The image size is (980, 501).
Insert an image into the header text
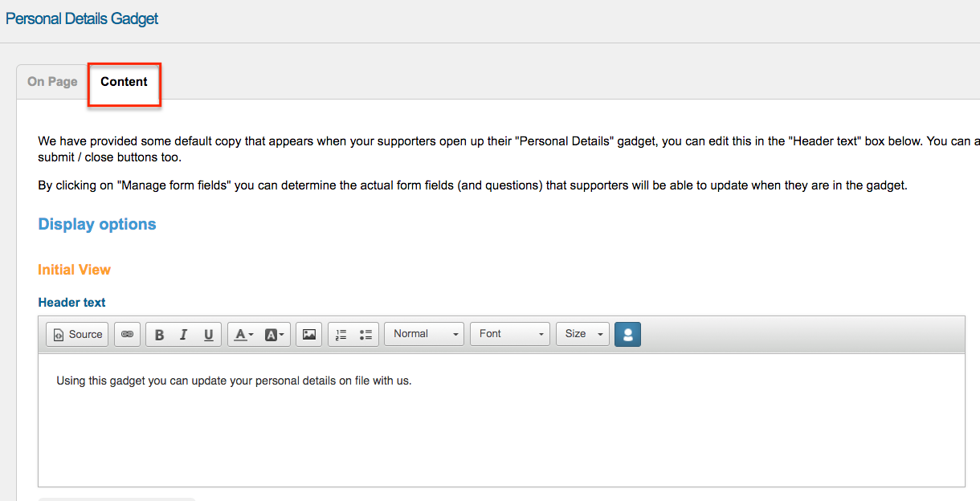[308, 335]
